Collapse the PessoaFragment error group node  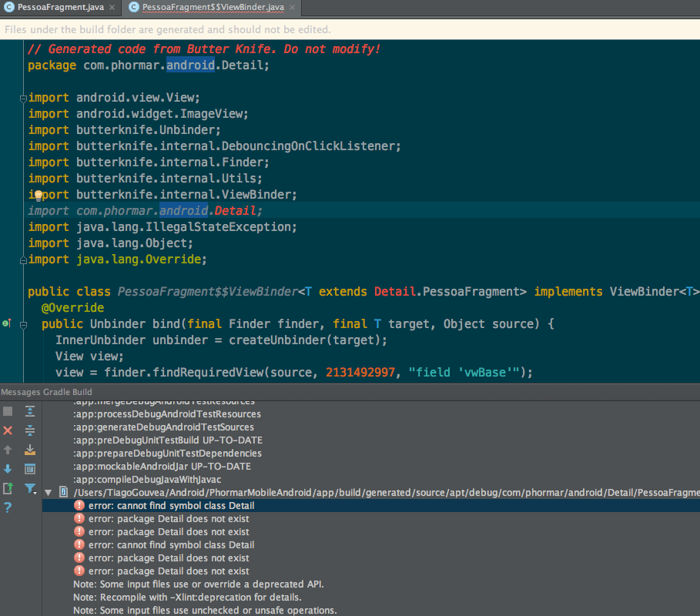48,492
